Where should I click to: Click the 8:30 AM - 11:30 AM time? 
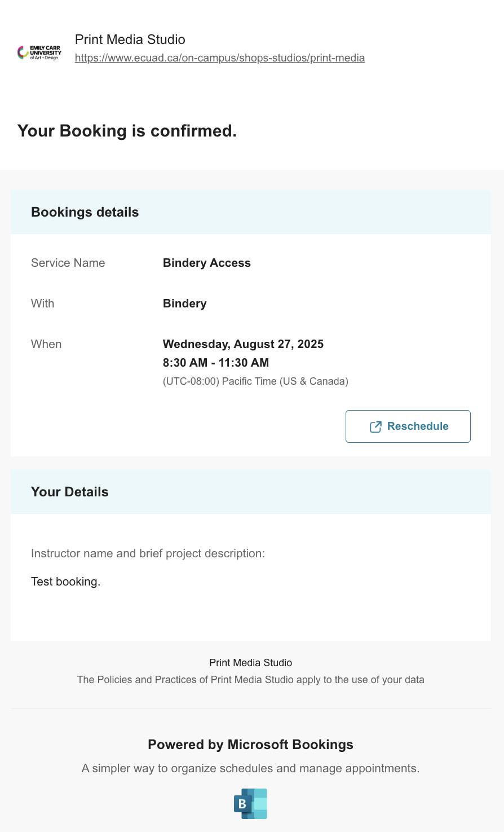[x=215, y=363]
